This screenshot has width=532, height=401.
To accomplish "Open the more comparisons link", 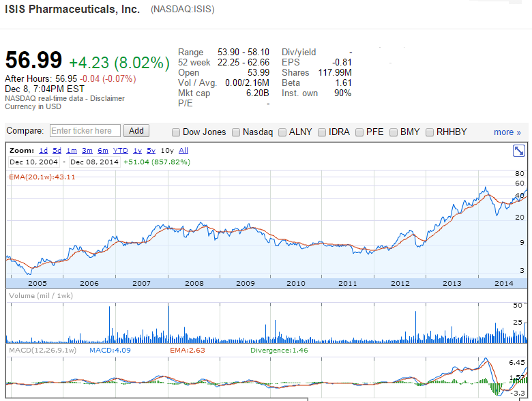I will coord(507,132).
